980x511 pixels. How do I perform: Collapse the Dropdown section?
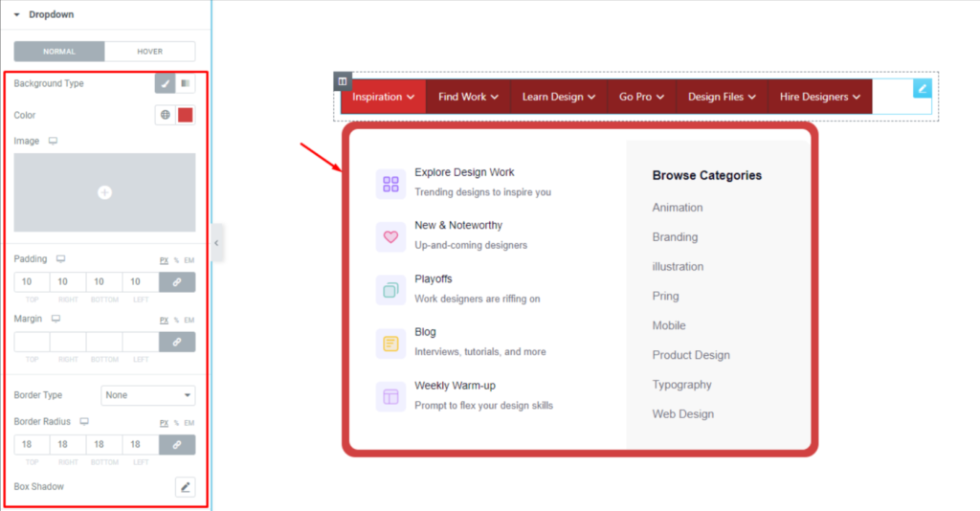17,15
